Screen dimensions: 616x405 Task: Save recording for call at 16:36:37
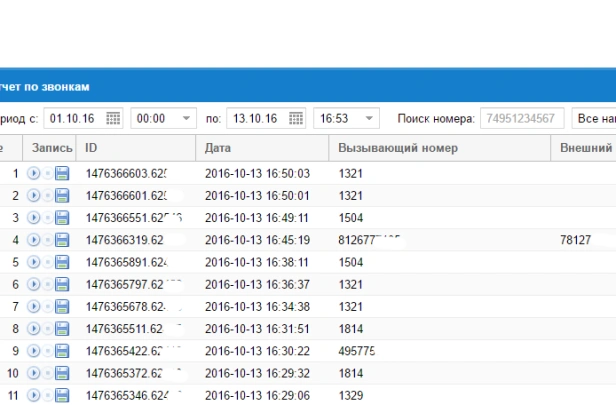pyautogui.click(x=62, y=284)
